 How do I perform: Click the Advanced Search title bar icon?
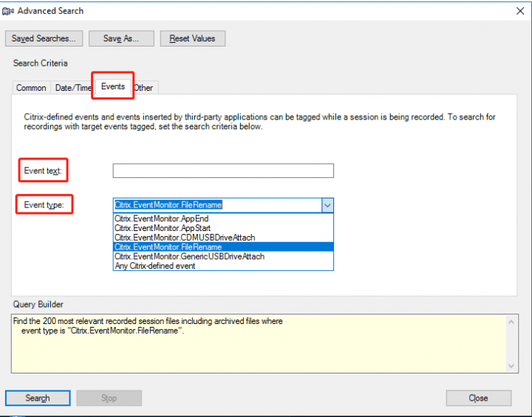(x=8, y=11)
